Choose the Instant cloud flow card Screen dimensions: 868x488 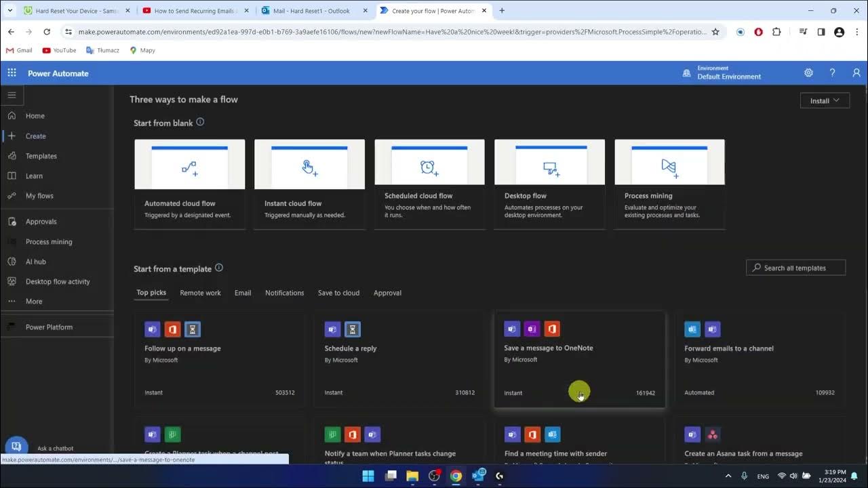309,184
